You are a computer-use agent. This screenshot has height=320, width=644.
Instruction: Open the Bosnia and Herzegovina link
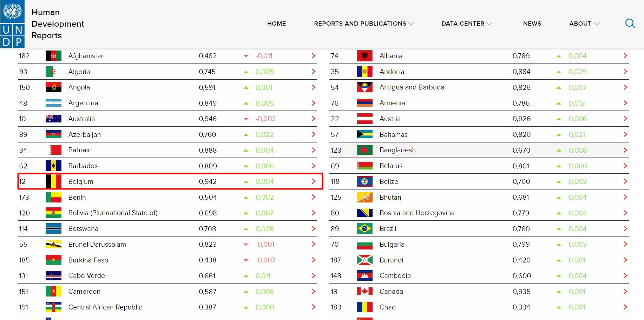pyautogui.click(x=417, y=213)
